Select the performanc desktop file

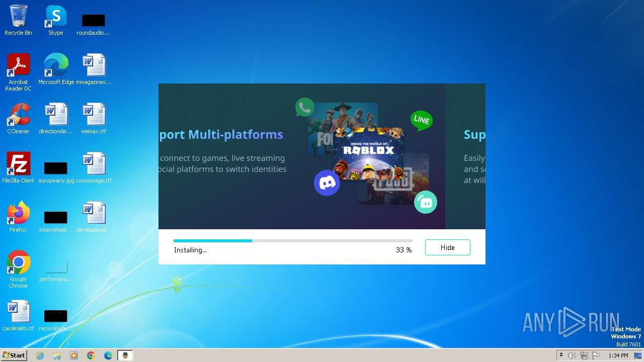click(55, 271)
